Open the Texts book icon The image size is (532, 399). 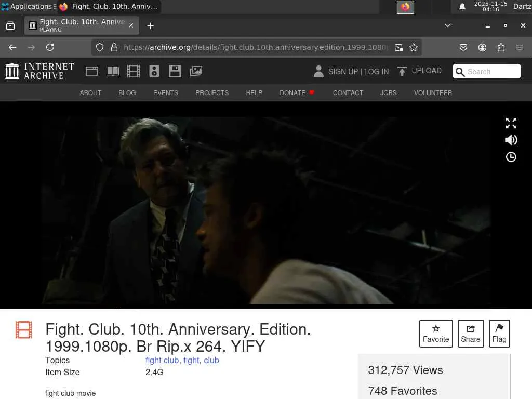coord(113,71)
